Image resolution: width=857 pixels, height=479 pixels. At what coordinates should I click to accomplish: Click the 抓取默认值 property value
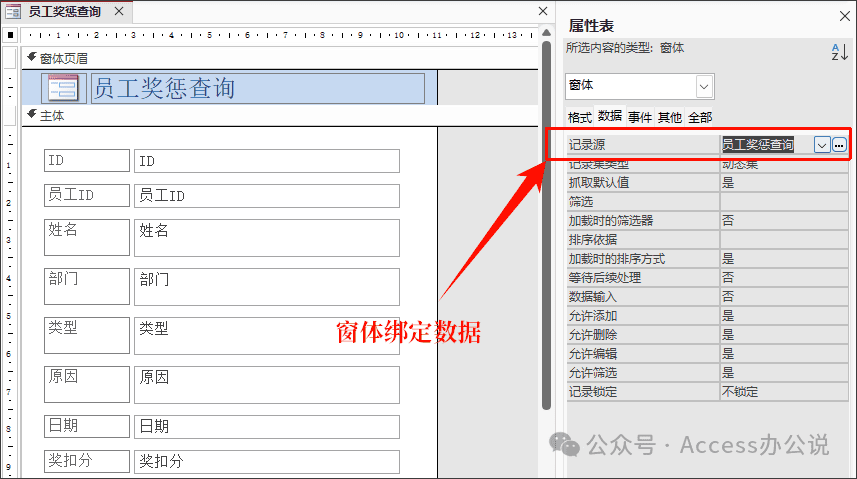(x=784, y=183)
